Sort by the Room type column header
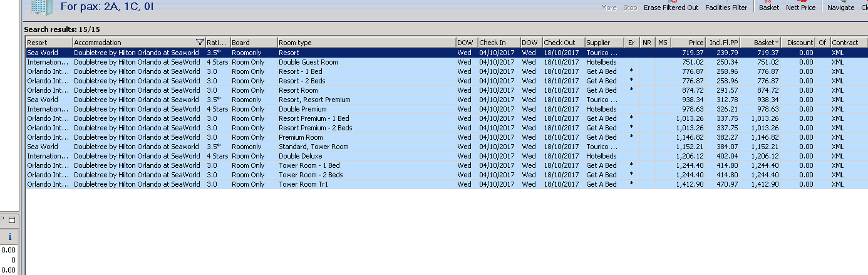Image resolution: width=868 pixels, height=275 pixels. 366,43
